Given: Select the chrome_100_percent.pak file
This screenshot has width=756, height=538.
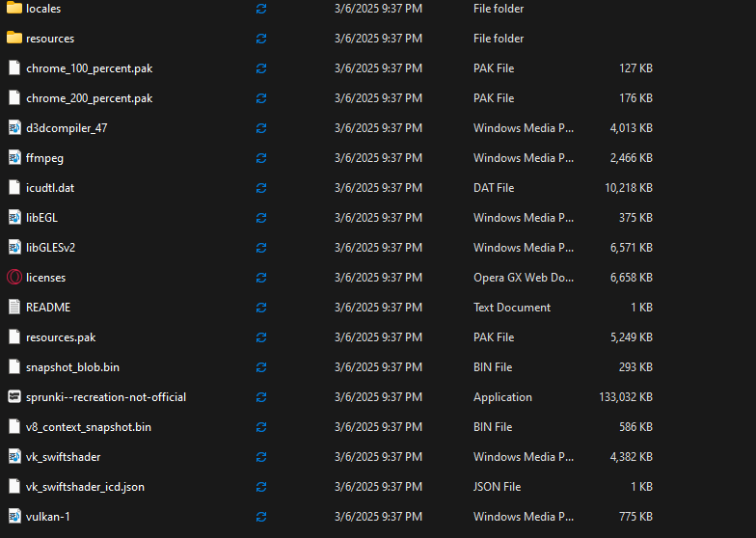Looking at the screenshot, I should click(x=89, y=68).
